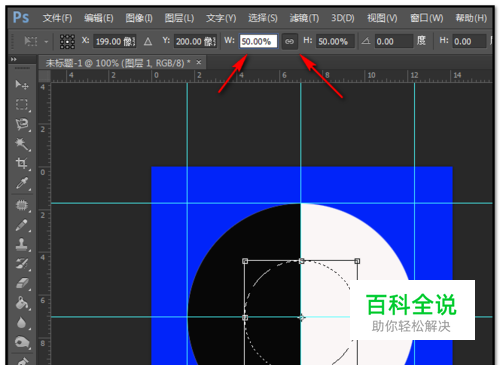The image size is (500, 365).
Task: Click the transform center reference point
Action: click(301, 318)
